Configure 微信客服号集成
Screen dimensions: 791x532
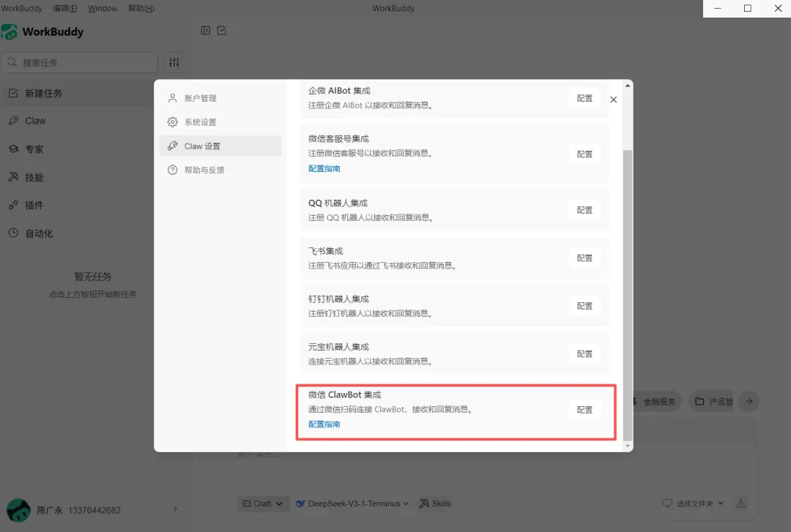point(584,154)
